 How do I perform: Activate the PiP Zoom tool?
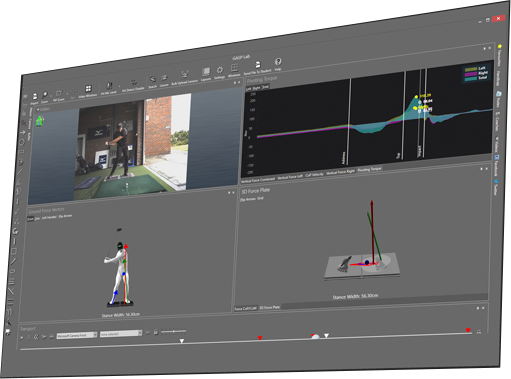[59, 93]
